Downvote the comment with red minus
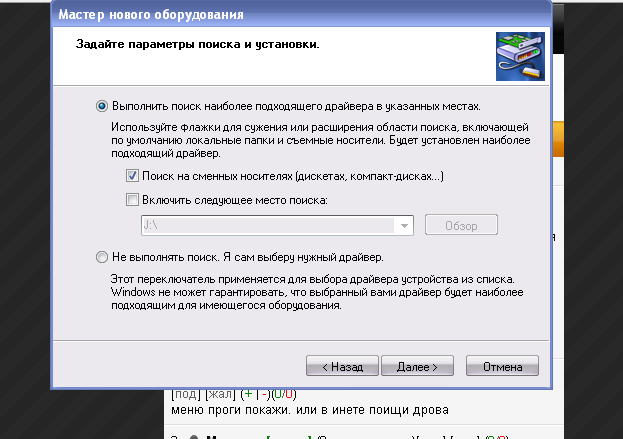623x439 pixels. (x=265, y=394)
